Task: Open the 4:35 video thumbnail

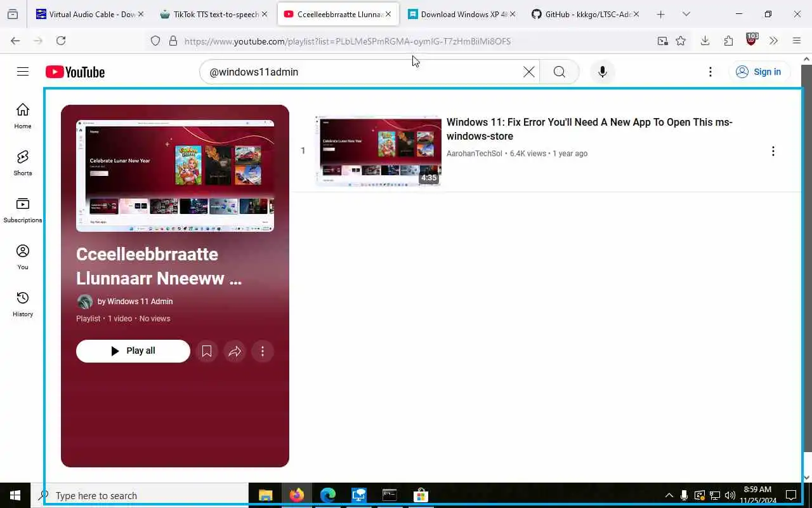Action: 378,151
